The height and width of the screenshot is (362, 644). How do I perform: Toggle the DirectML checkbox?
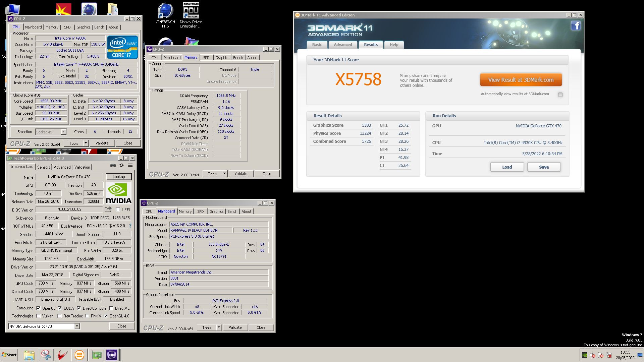click(111, 308)
